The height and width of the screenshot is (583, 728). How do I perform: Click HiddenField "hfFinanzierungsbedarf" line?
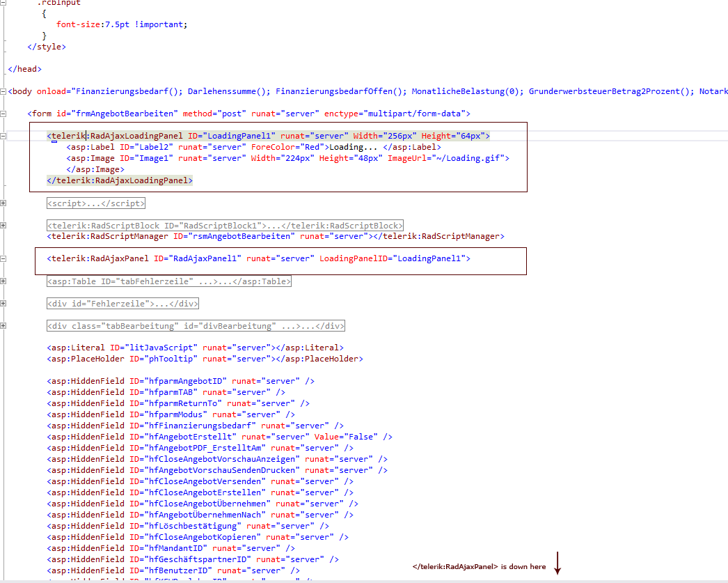pos(195,426)
